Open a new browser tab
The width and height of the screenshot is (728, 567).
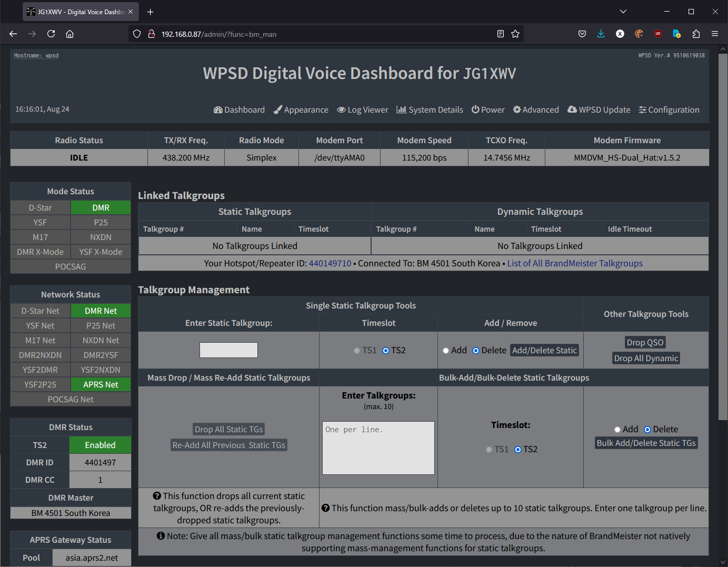coord(151,12)
